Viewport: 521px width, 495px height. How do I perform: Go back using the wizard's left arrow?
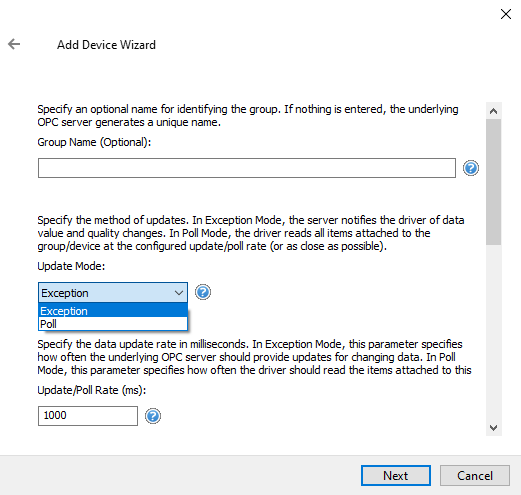(14, 44)
